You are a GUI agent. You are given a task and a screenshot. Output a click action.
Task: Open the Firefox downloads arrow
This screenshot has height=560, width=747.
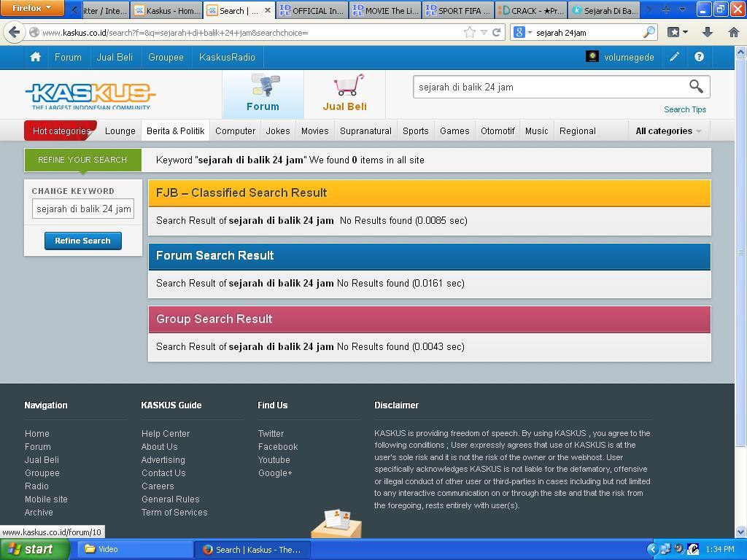708,32
